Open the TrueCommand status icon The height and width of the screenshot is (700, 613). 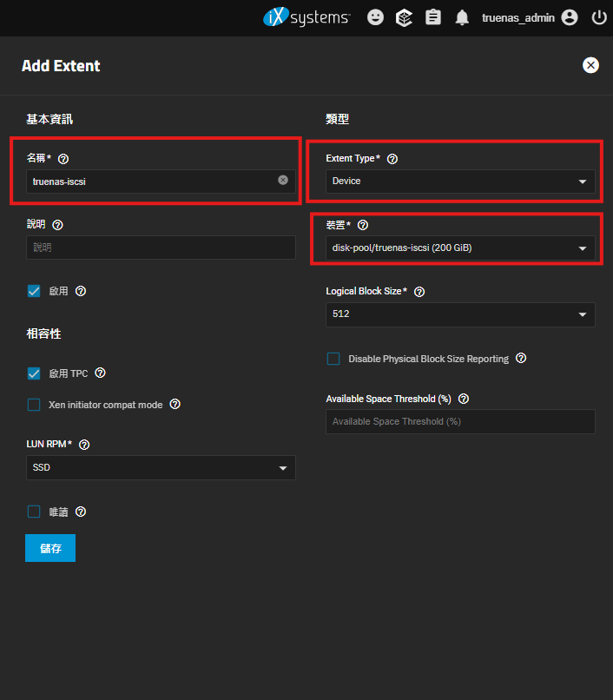[404, 17]
